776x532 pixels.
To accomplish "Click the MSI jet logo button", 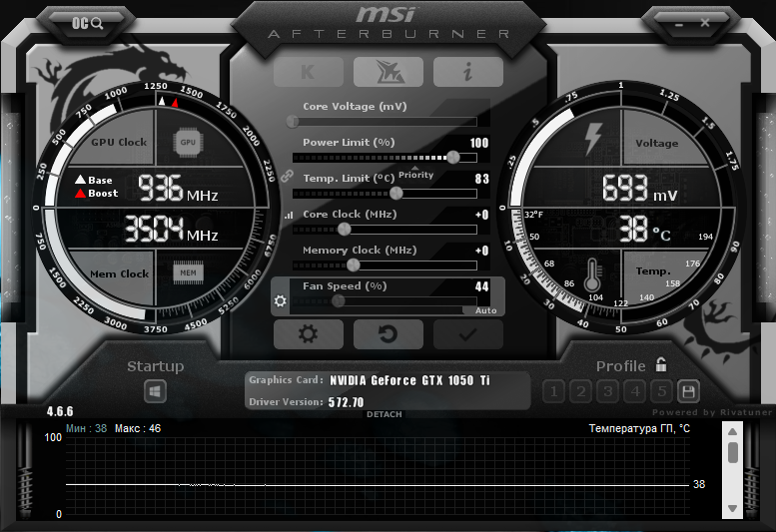I will click(388, 72).
